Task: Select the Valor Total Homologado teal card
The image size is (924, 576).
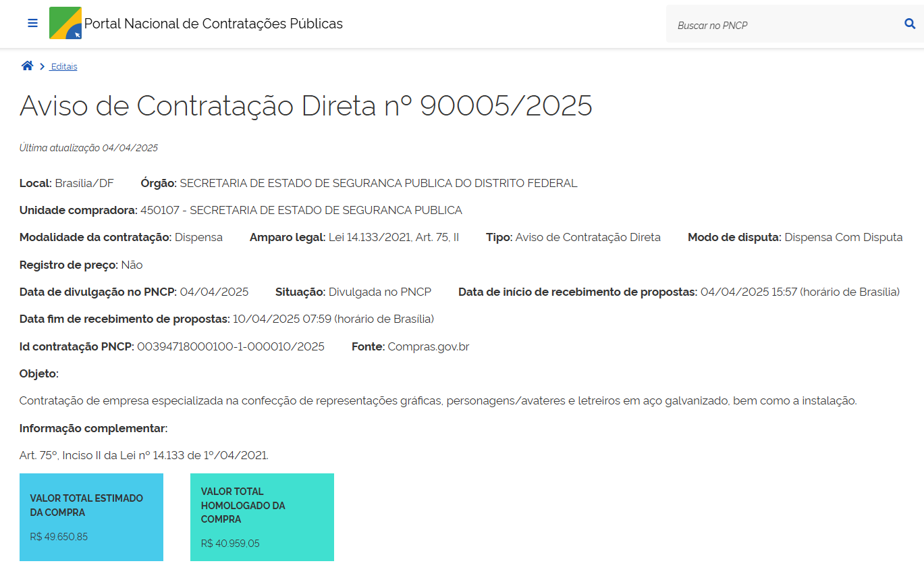Action: [262, 517]
